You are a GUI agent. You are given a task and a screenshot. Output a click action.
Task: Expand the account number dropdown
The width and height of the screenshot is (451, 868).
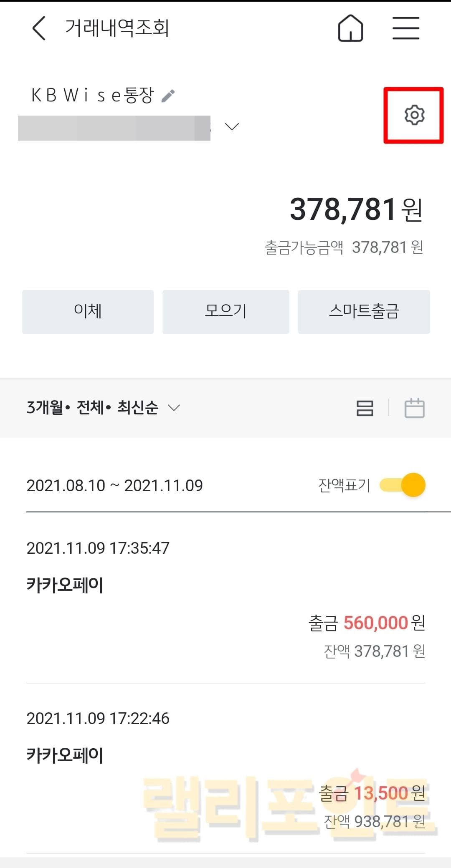tap(232, 126)
